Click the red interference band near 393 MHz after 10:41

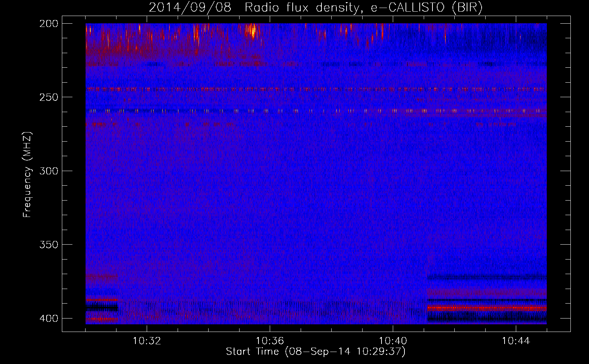487,308
